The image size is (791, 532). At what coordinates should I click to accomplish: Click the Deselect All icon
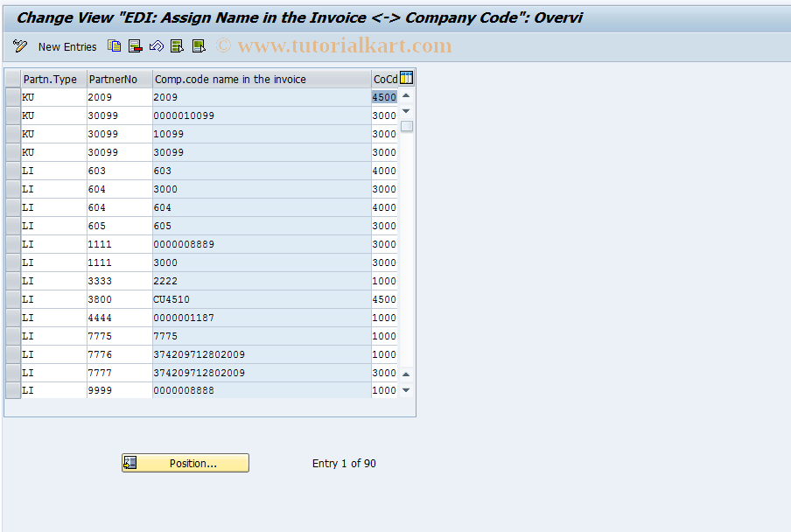(198, 46)
